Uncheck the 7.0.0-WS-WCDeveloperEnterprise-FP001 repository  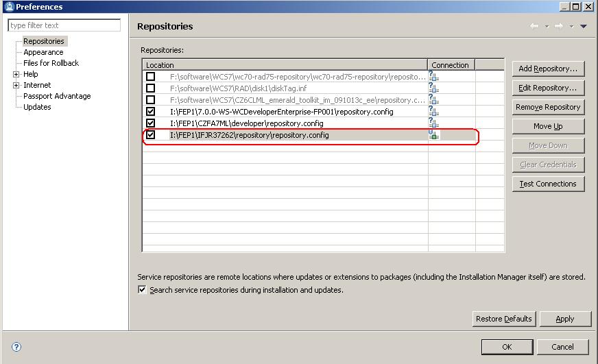point(151,111)
